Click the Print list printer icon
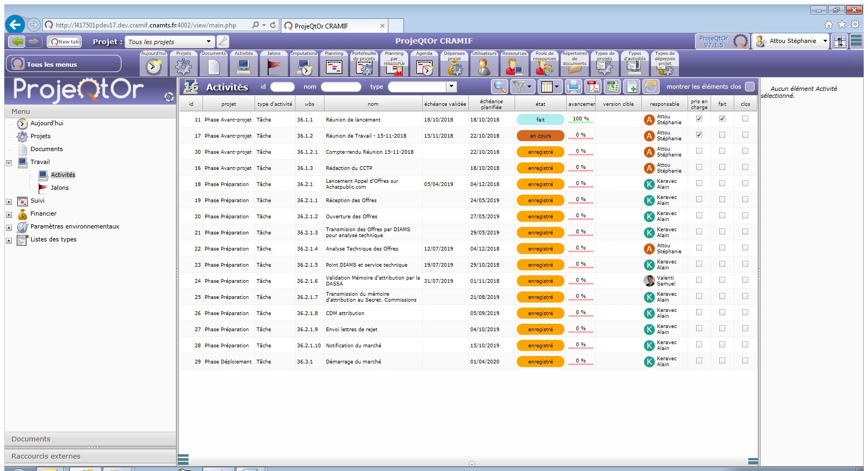 [574, 87]
